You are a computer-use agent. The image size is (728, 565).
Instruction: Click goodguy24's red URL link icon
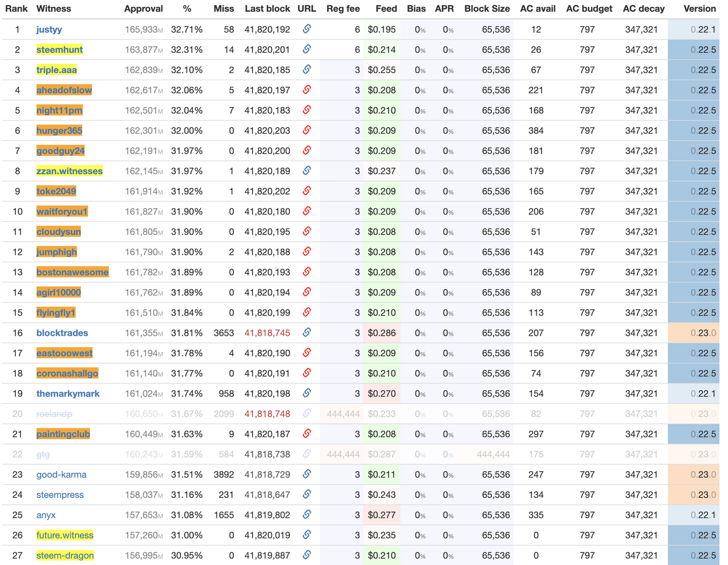point(307,150)
